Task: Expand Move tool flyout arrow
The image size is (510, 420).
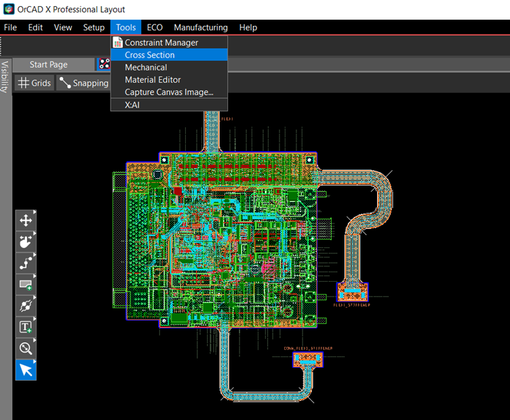Action: click(x=35, y=212)
